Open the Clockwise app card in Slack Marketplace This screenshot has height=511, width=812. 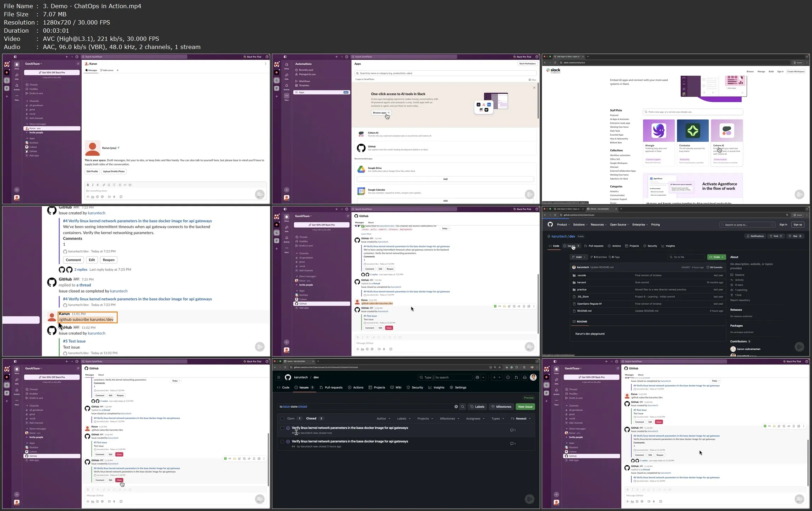pos(692,143)
